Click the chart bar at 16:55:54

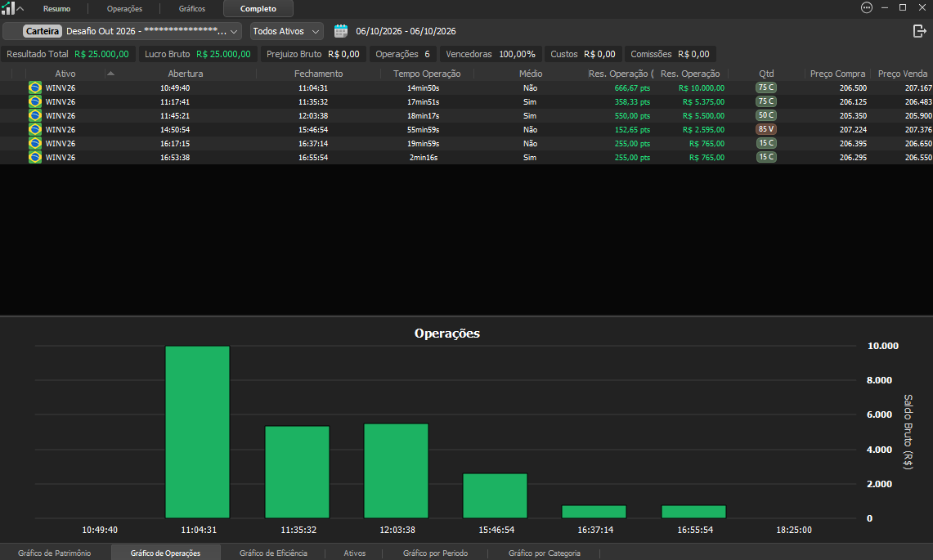(x=693, y=512)
